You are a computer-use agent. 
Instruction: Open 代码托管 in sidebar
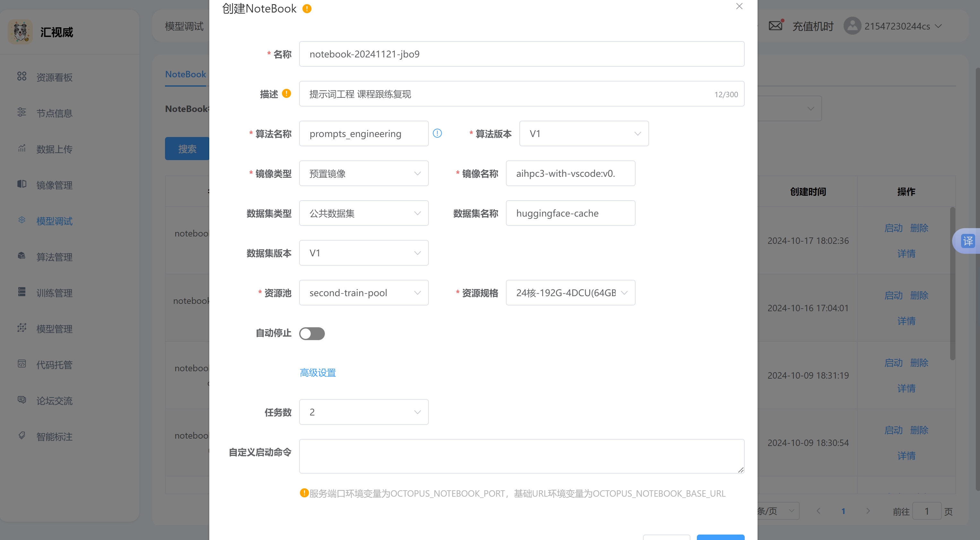coord(54,365)
